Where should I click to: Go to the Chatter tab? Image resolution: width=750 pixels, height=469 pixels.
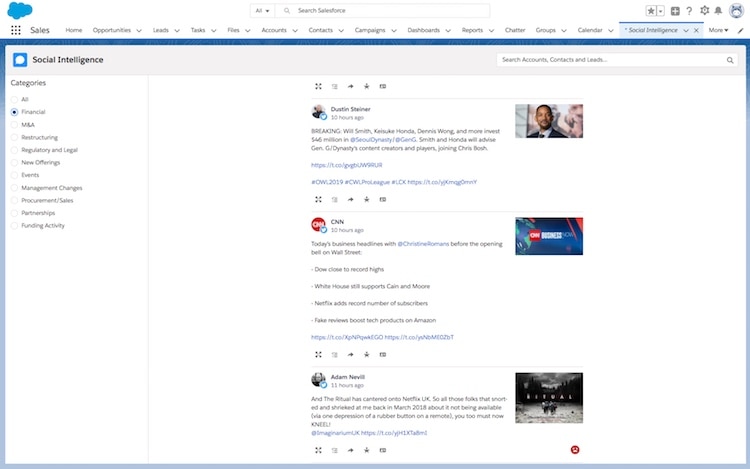point(515,30)
